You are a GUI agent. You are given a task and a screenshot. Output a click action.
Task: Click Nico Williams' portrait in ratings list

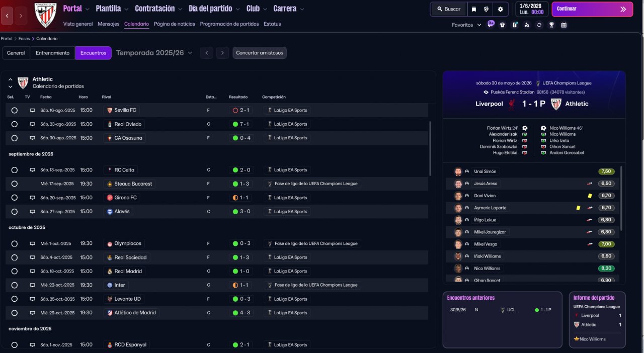458,269
